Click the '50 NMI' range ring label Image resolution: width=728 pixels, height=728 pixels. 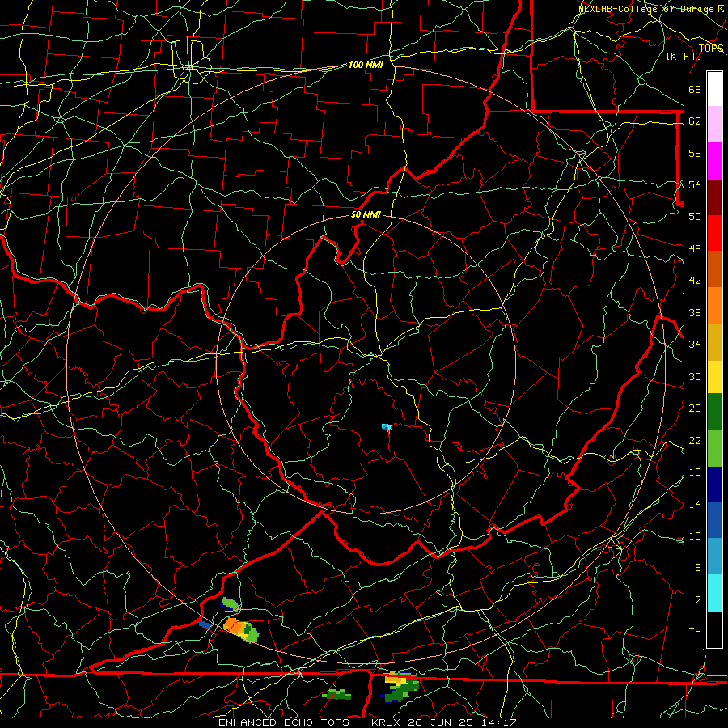(x=366, y=214)
